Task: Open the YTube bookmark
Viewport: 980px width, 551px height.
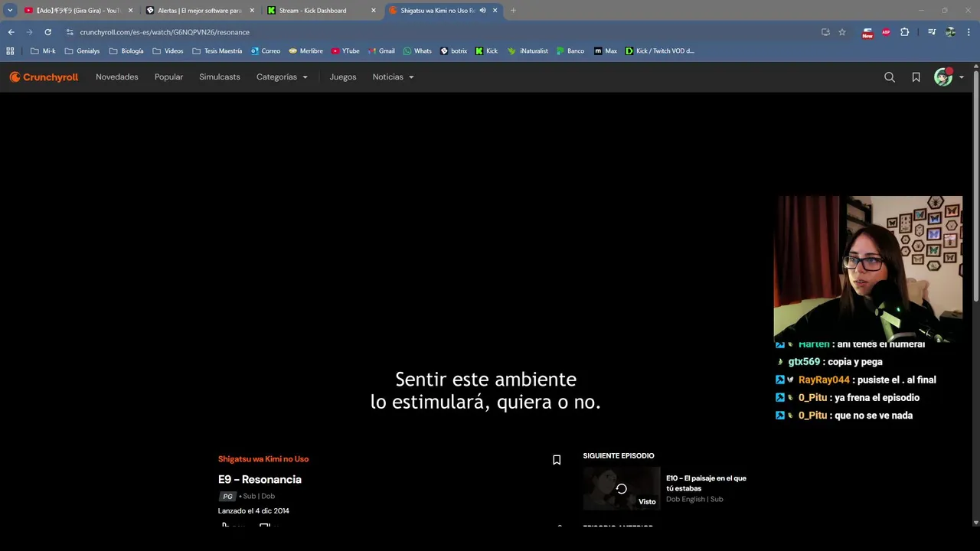Action: [x=345, y=51]
